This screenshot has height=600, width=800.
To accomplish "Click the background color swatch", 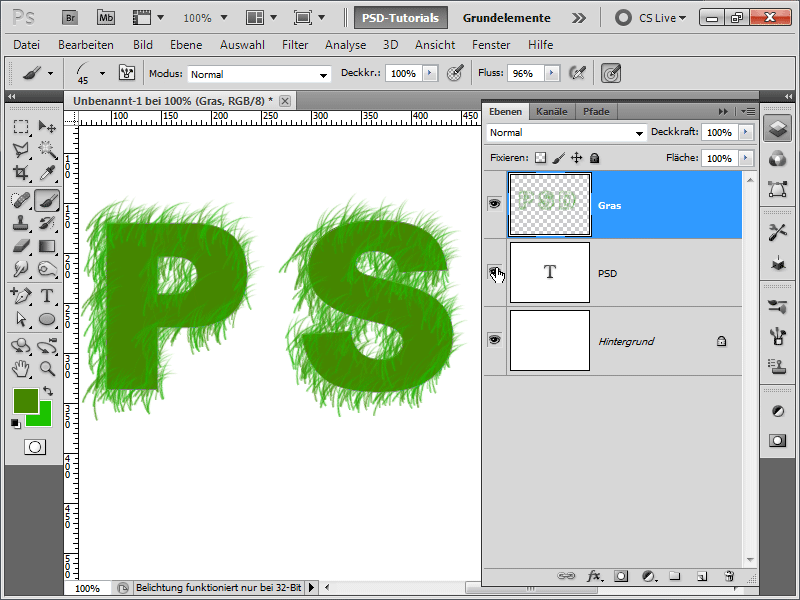I will pyautogui.click(x=45, y=418).
